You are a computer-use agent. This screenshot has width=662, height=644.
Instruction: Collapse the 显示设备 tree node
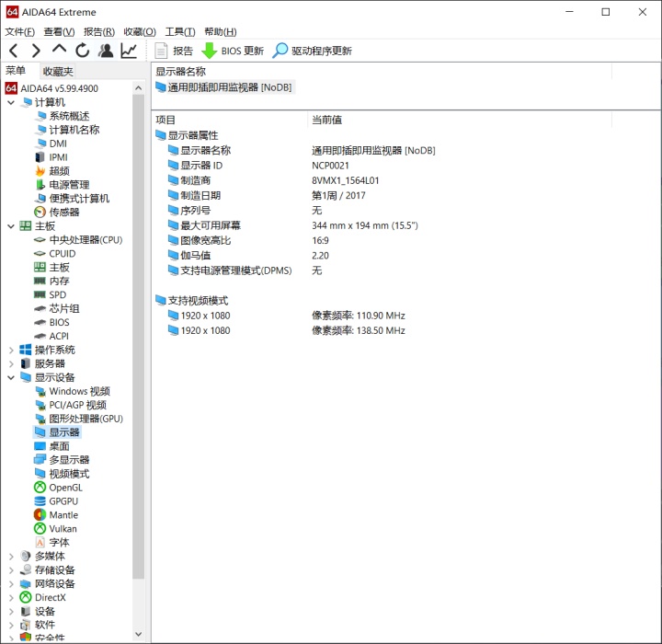pyautogui.click(x=11, y=377)
